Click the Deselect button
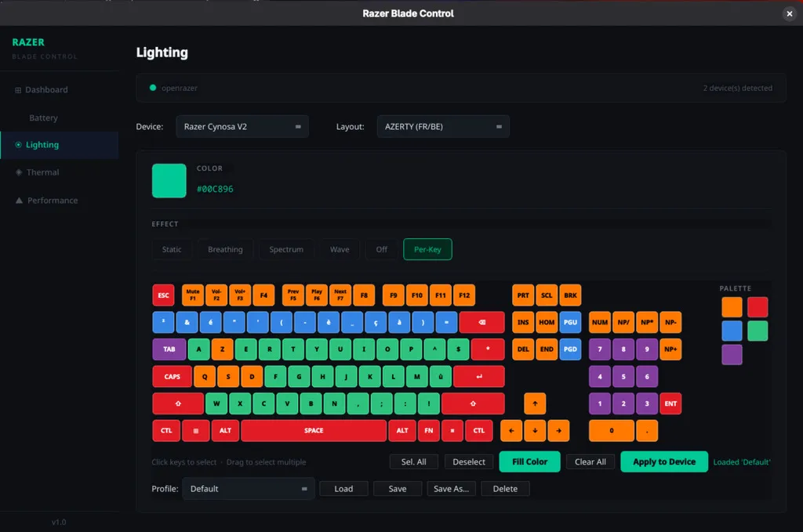Viewport: 803px width, 532px height. point(469,462)
